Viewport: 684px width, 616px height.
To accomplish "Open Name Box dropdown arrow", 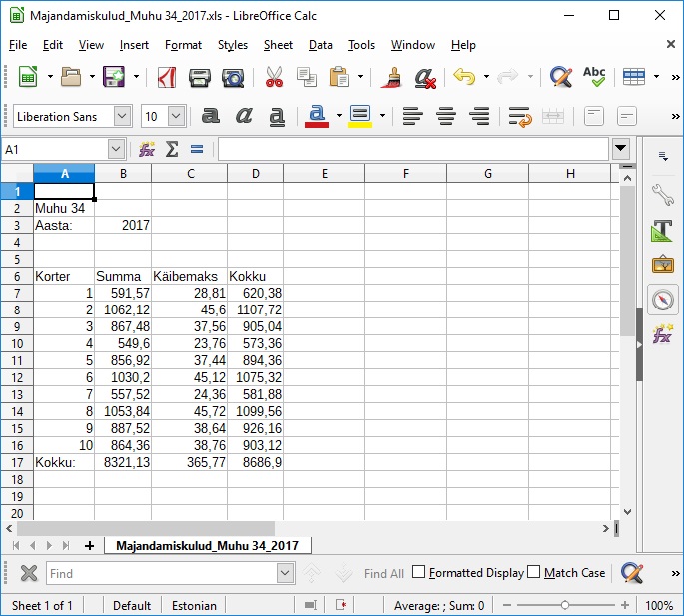I will 116,149.
